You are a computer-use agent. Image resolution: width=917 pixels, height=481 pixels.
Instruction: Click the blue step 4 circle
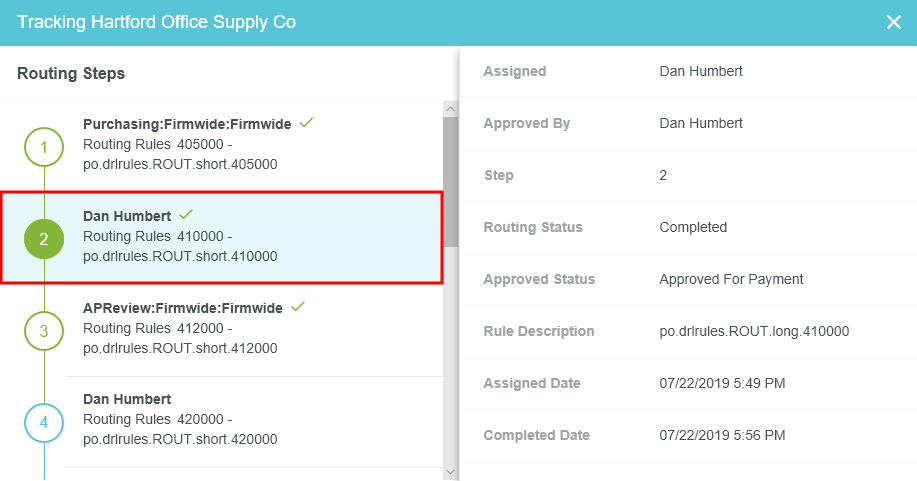(x=44, y=422)
